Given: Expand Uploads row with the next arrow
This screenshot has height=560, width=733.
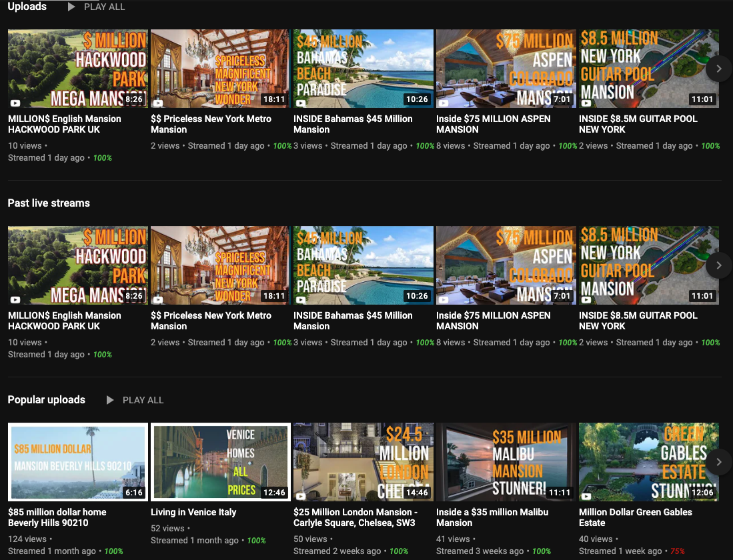Looking at the screenshot, I should point(719,69).
